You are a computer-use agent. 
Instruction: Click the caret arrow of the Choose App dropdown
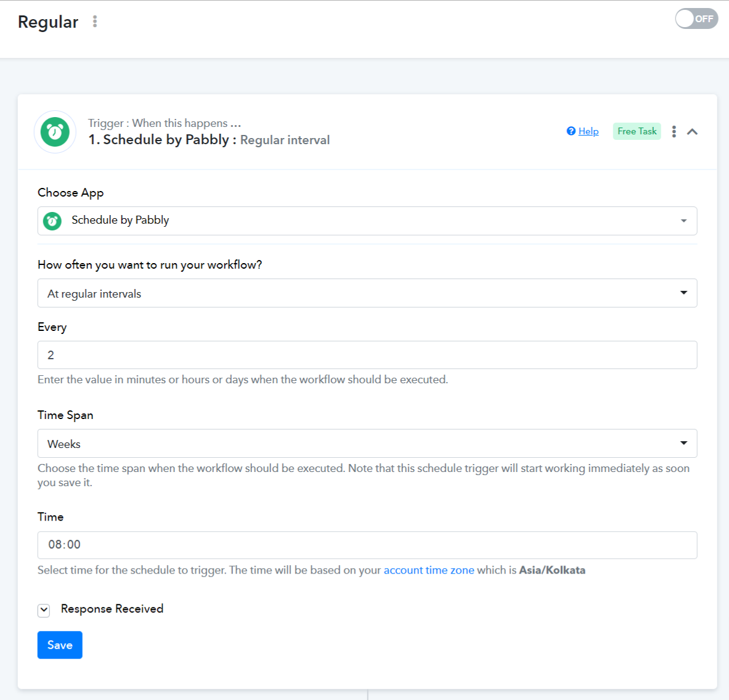pos(683,221)
